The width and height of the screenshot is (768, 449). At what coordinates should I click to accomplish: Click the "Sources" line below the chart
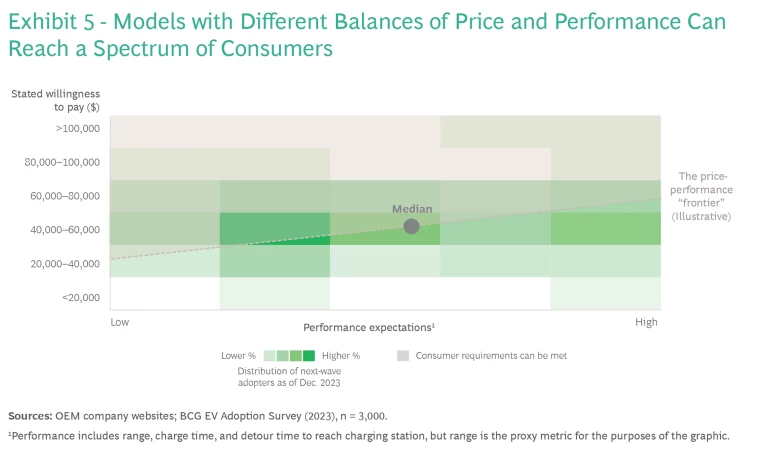click(197, 415)
